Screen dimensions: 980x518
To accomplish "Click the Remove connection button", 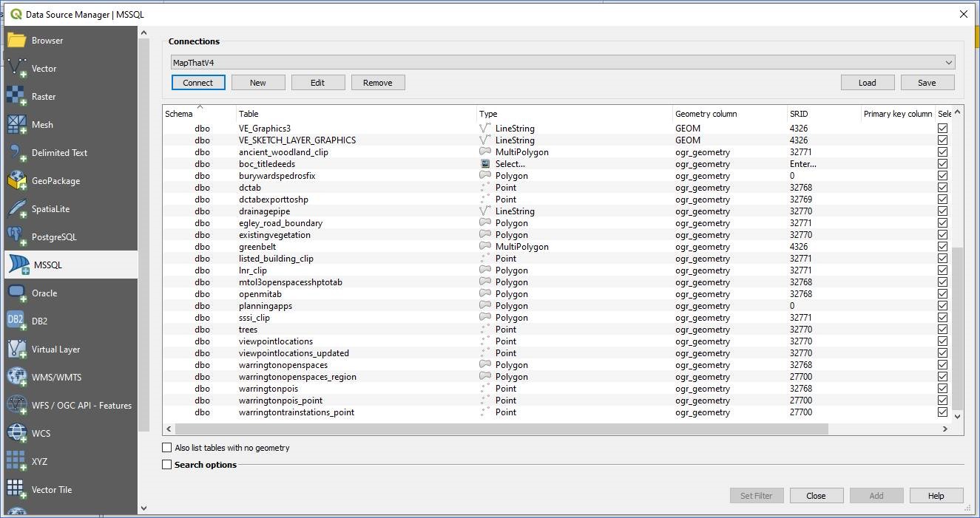I will tap(378, 83).
